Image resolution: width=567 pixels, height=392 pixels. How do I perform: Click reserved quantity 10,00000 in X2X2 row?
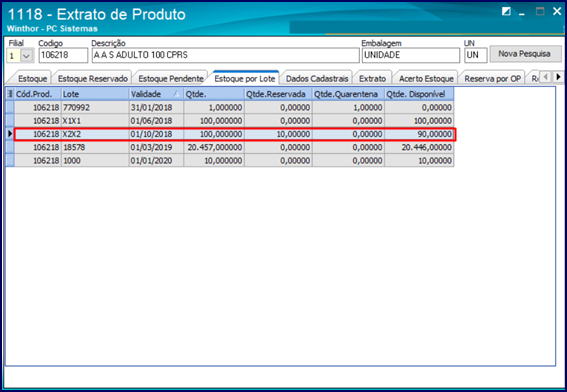278,134
